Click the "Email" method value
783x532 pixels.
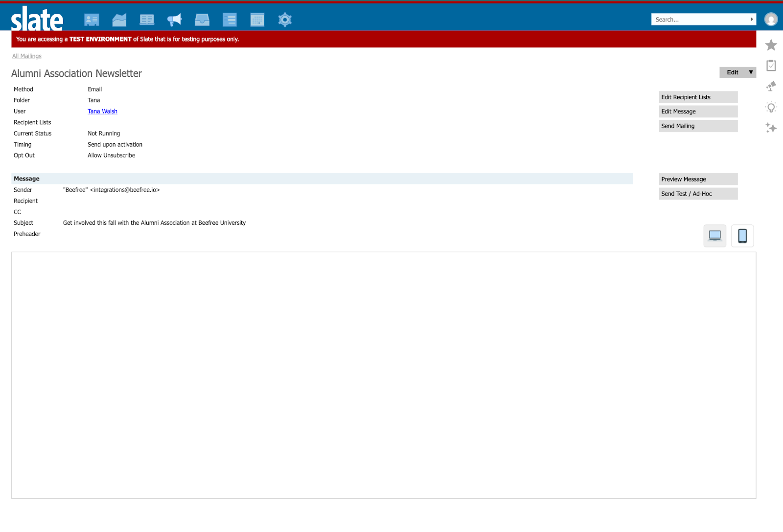tap(95, 89)
